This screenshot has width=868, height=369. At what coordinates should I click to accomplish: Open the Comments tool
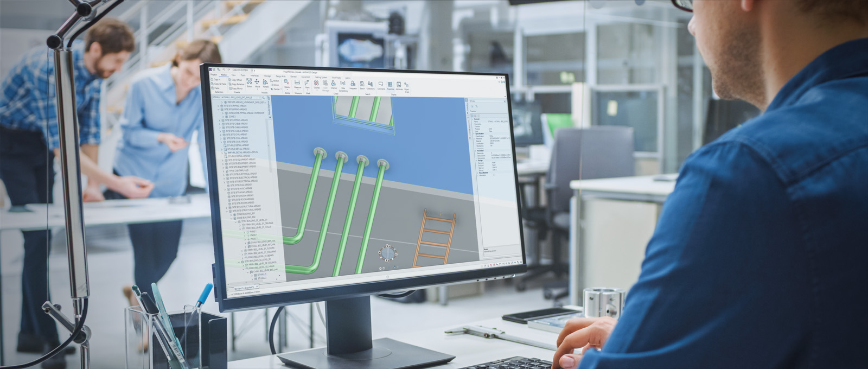(x=381, y=87)
